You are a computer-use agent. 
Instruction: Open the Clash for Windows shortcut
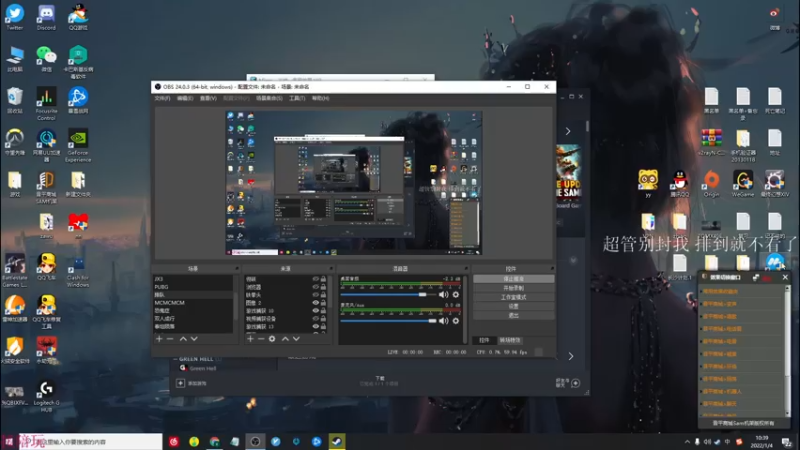click(x=78, y=270)
